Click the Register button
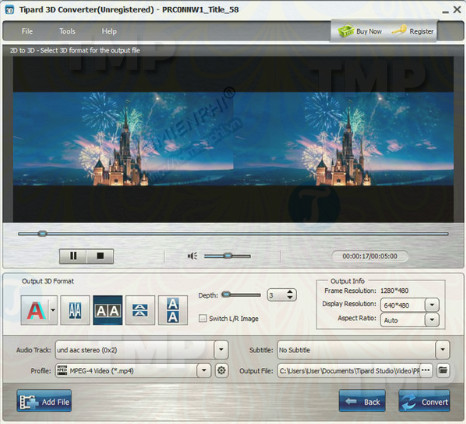The height and width of the screenshot is (424, 466). (413, 31)
